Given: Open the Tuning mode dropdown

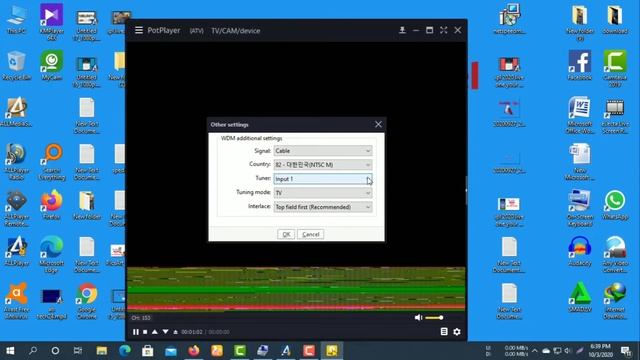Looking at the screenshot, I should click(323, 193).
